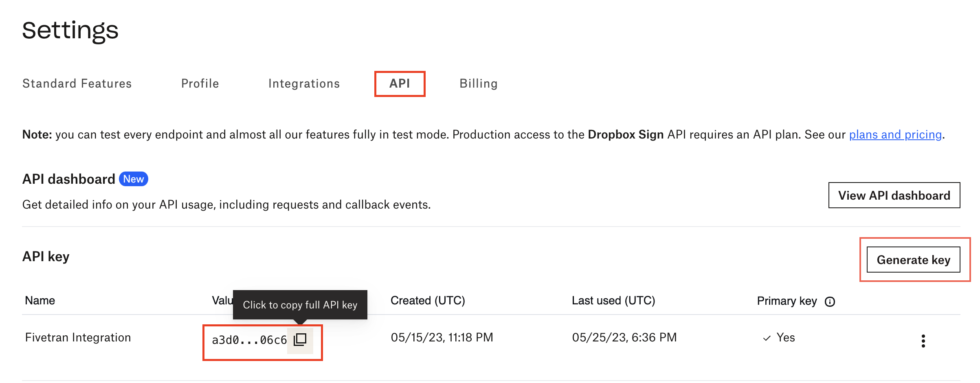This screenshot has height=383, width=980.
Task: Click the View API dashboard button
Action: click(894, 195)
